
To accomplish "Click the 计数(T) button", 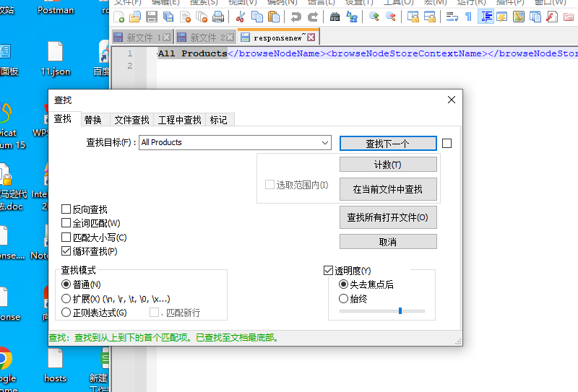I will pos(388,165).
